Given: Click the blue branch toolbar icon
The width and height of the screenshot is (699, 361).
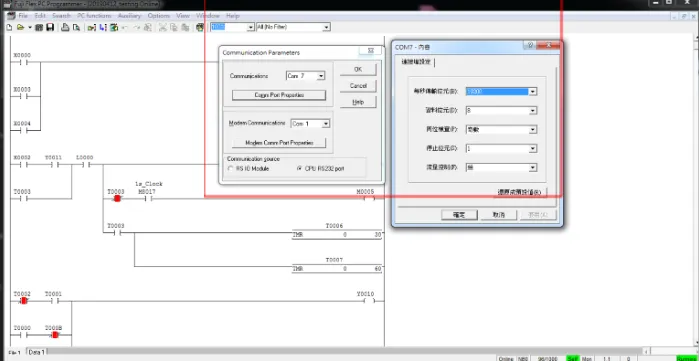Looking at the screenshot, I should coord(103,27).
